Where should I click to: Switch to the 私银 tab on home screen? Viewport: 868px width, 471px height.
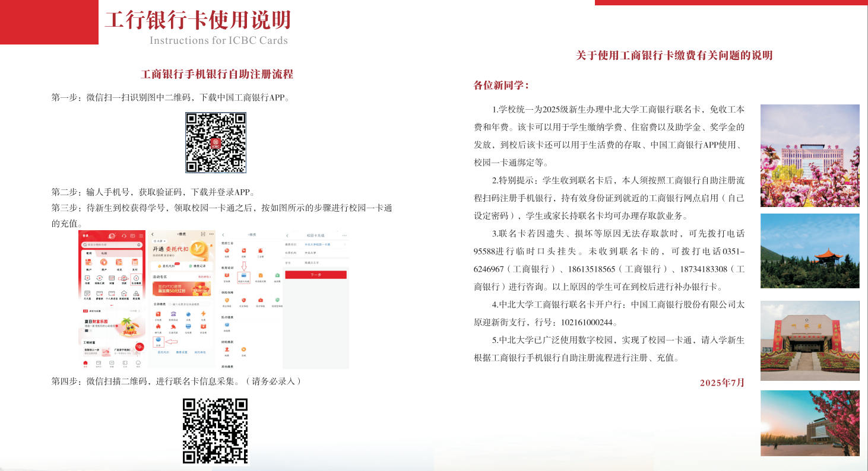click(x=104, y=253)
